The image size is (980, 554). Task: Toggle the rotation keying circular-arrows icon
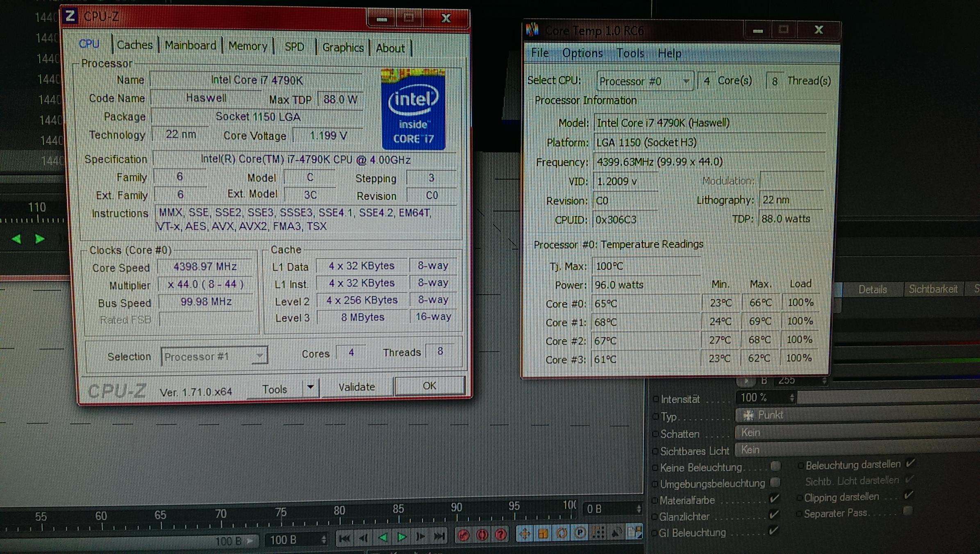click(562, 533)
